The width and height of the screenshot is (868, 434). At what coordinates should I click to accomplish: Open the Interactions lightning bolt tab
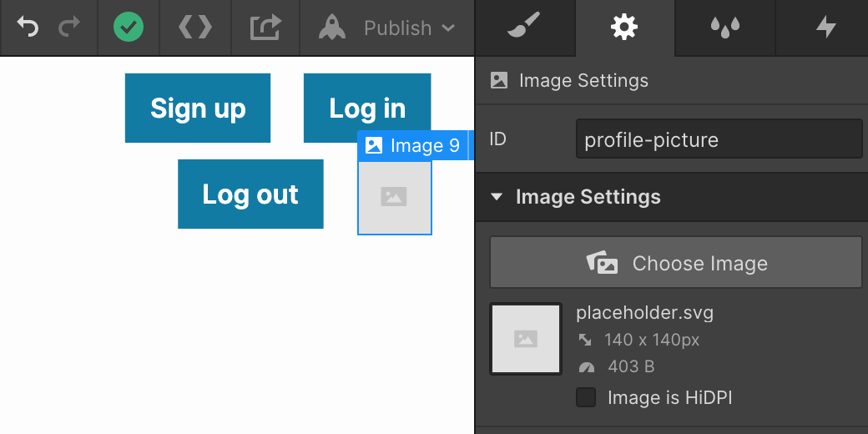click(826, 27)
